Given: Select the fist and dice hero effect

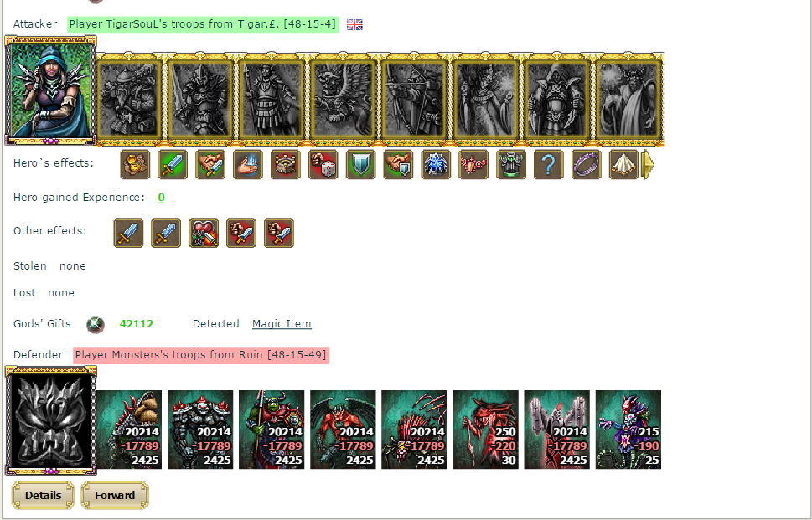Looking at the screenshot, I should coord(323,164).
